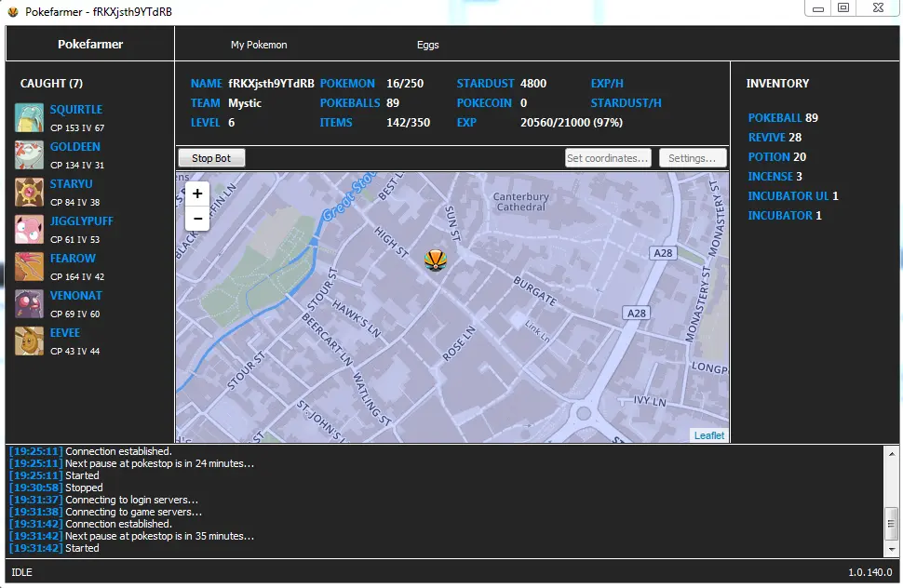Select the Goldeen thumbnail icon

[29, 155]
